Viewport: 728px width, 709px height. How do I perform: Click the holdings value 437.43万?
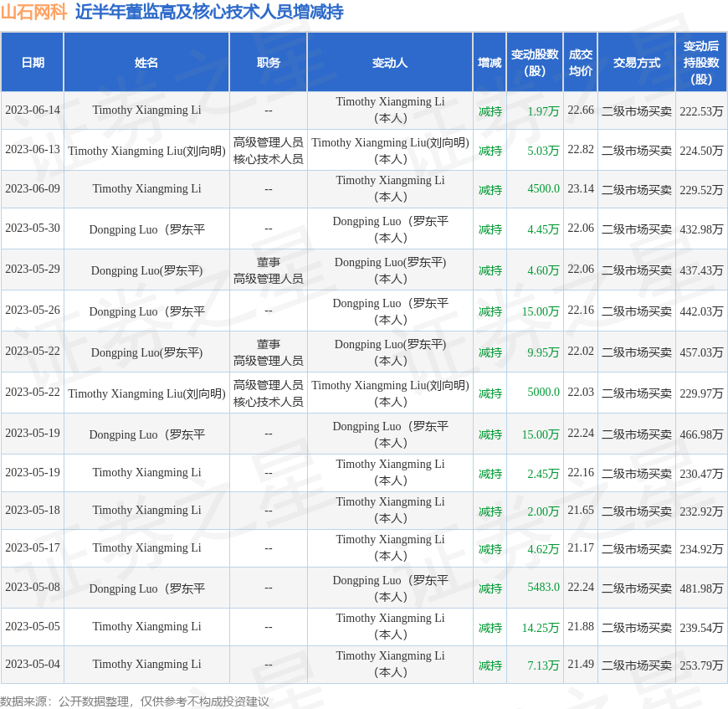(701, 270)
